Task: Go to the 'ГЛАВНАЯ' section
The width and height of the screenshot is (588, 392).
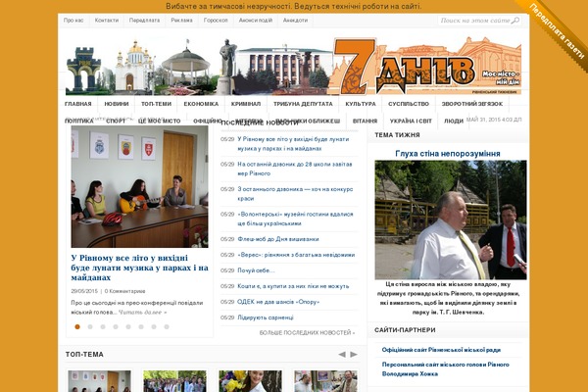Action: [x=78, y=104]
